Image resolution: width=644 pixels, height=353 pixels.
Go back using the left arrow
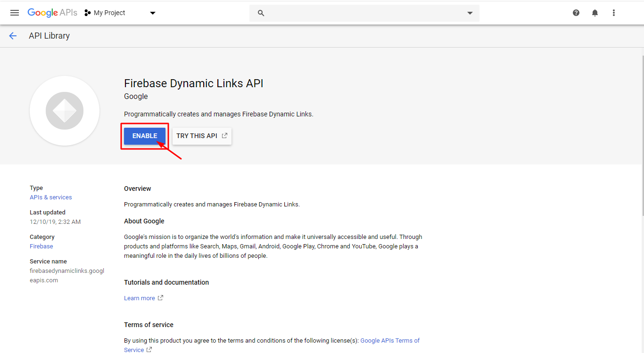click(13, 36)
